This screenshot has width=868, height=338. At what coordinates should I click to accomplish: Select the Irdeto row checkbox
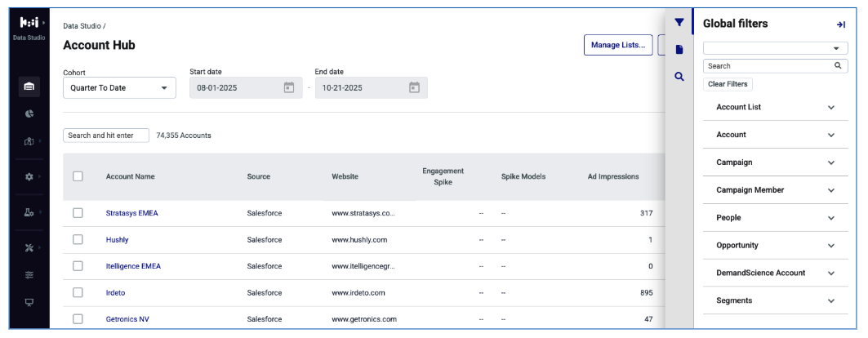tap(78, 292)
